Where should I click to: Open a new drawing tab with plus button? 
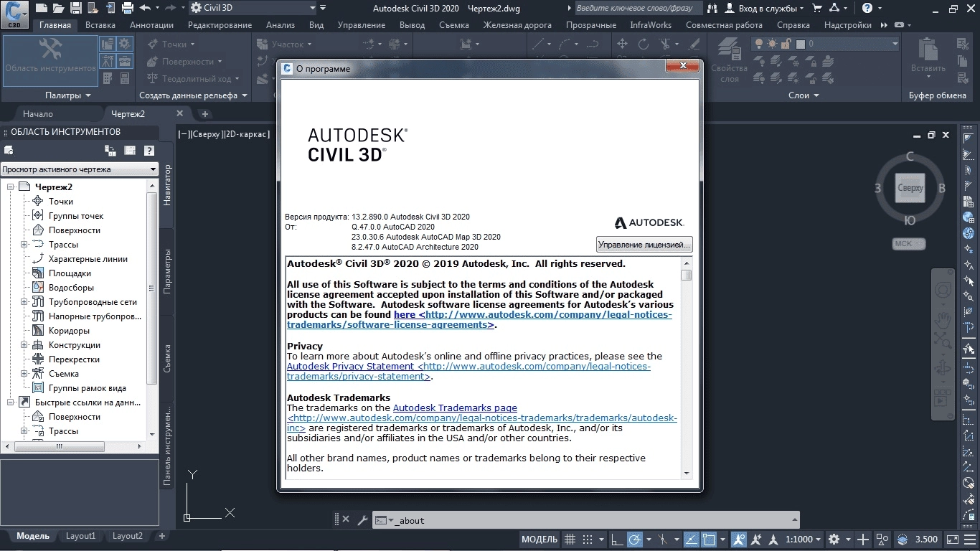coord(204,113)
